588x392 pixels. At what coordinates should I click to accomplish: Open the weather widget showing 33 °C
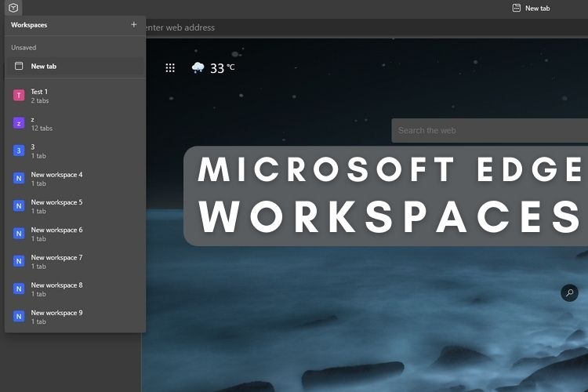click(x=213, y=68)
